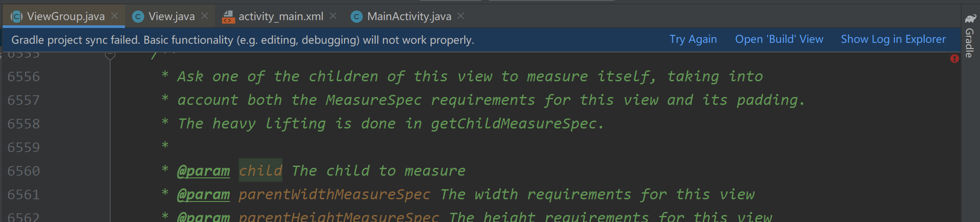Click 'The child to measure' description

pos(379,171)
